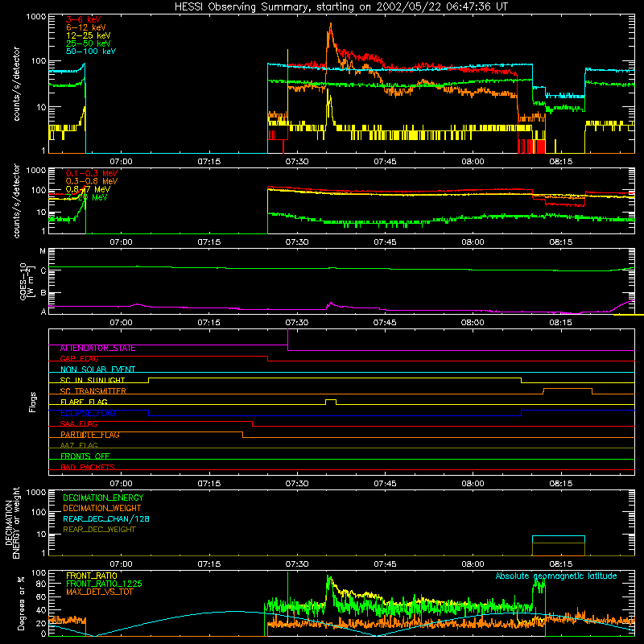Image resolution: width=644 pixels, height=644 pixels.
Task: Select the 25-50 keV legend label
Action: point(89,43)
